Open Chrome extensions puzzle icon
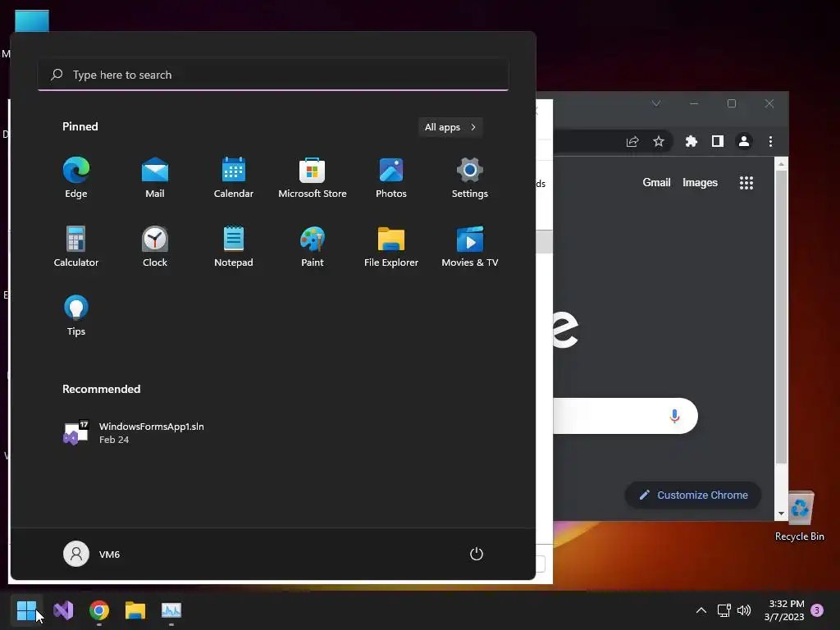This screenshot has width=840, height=630. (691, 141)
